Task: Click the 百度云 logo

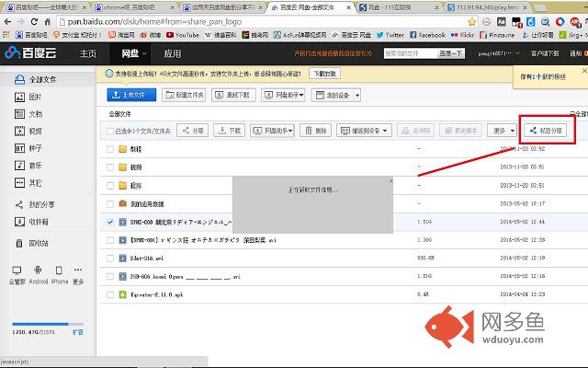Action: pyautogui.click(x=30, y=53)
